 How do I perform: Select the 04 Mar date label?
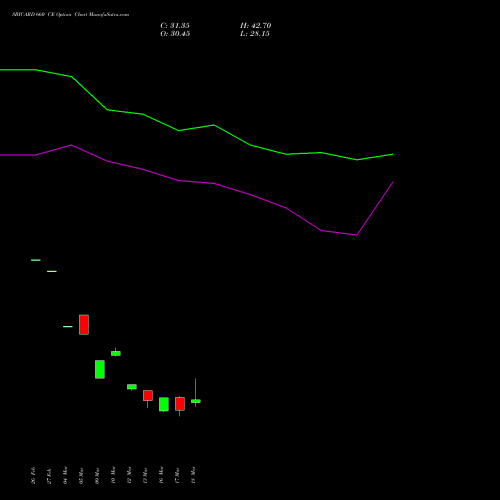click(65, 475)
